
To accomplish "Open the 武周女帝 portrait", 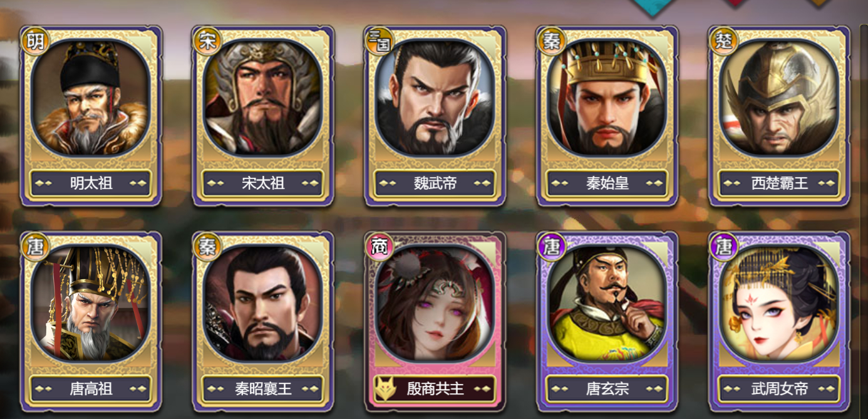I will click(x=779, y=304).
